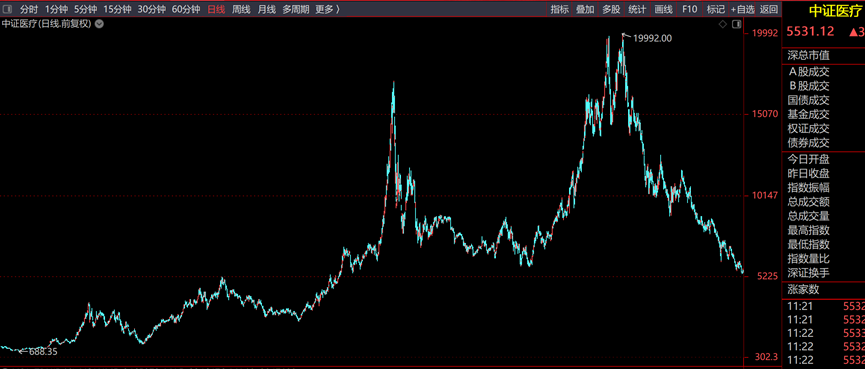Image resolution: width=865 pixels, height=369 pixels.
Task: Select the 月线 monthly chart
Action: [x=266, y=9]
